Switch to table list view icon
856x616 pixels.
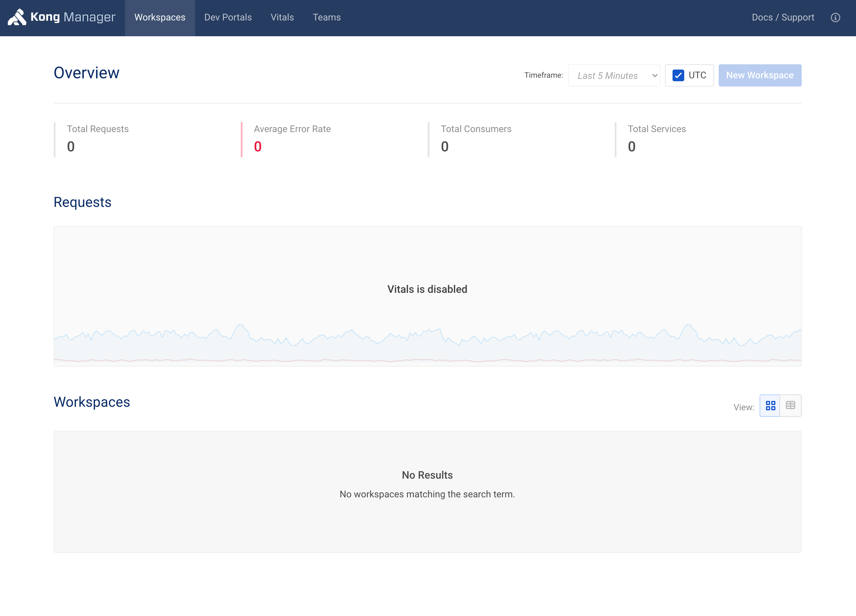click(x=790, y=406)
